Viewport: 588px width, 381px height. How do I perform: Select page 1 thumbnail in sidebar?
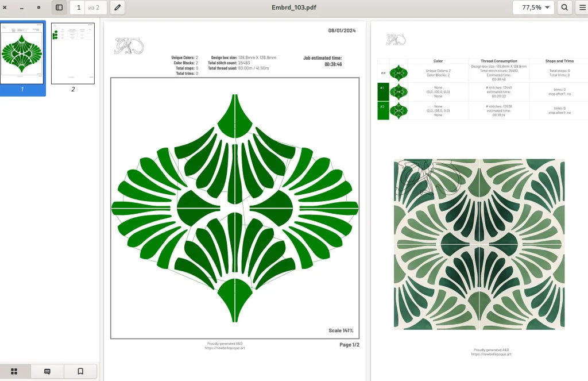click(22, 53)
